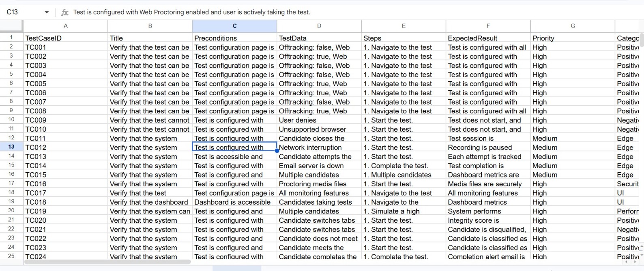This screenshot has width=644, height=271.
Task: Open the Name Box dropdown arrow
Action: [47, 12]
